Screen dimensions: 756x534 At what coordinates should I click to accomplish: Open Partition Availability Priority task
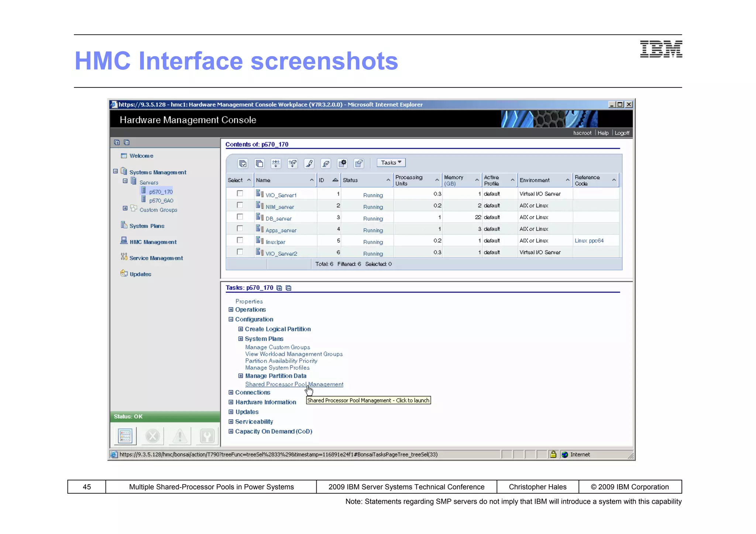click(281, 361)
